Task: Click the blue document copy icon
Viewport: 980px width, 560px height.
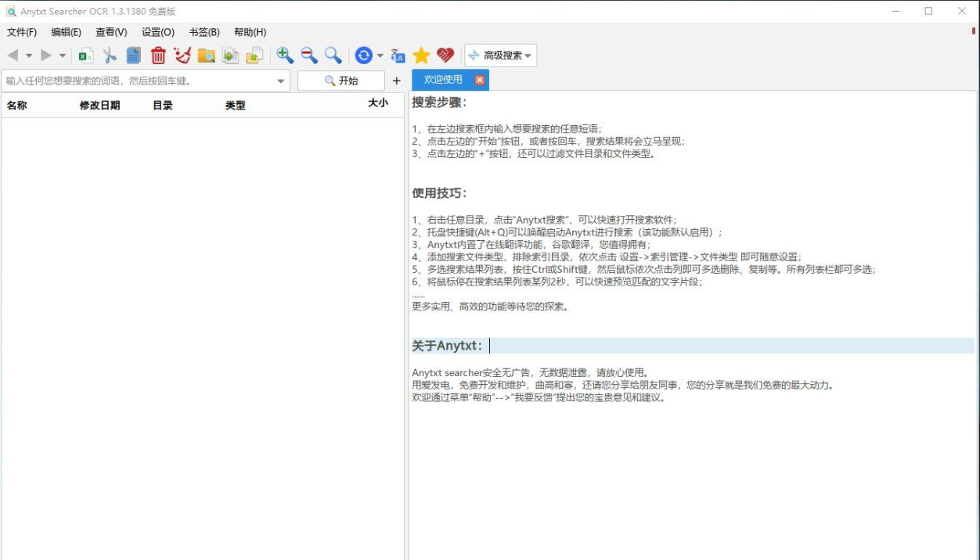Action: [134, 56]
